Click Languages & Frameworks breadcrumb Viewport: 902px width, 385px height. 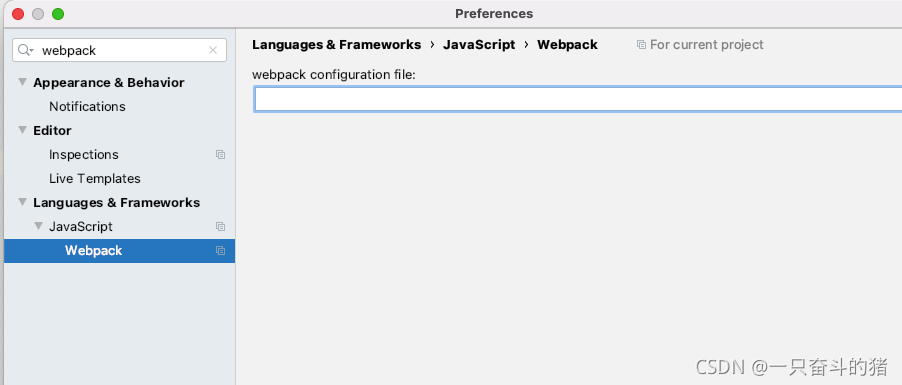click(337, 45)
